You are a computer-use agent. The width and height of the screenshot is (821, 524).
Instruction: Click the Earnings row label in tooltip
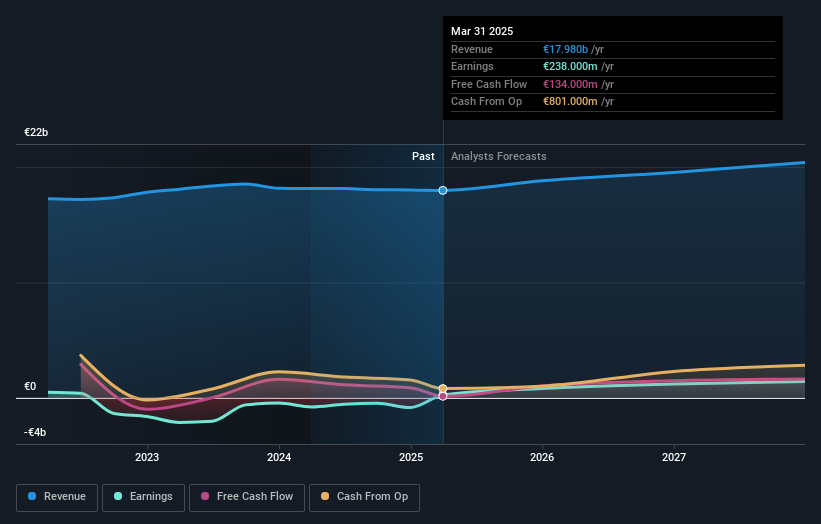coord(472,66)
